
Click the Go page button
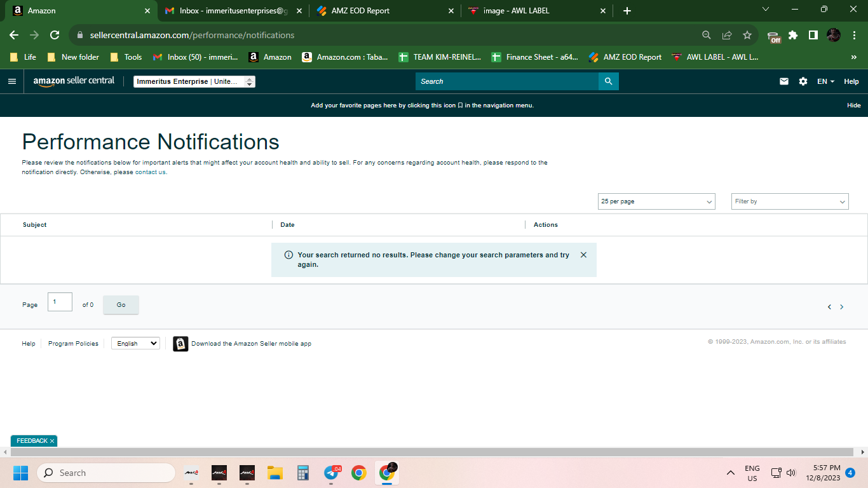point(121,305)
